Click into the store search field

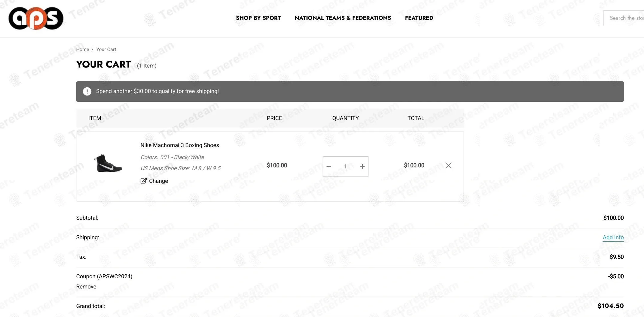point(625,18)
